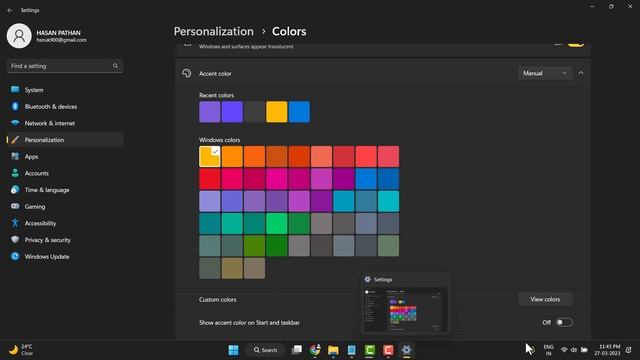Open the weather widget showing 24°C

(x=21, y=350)
